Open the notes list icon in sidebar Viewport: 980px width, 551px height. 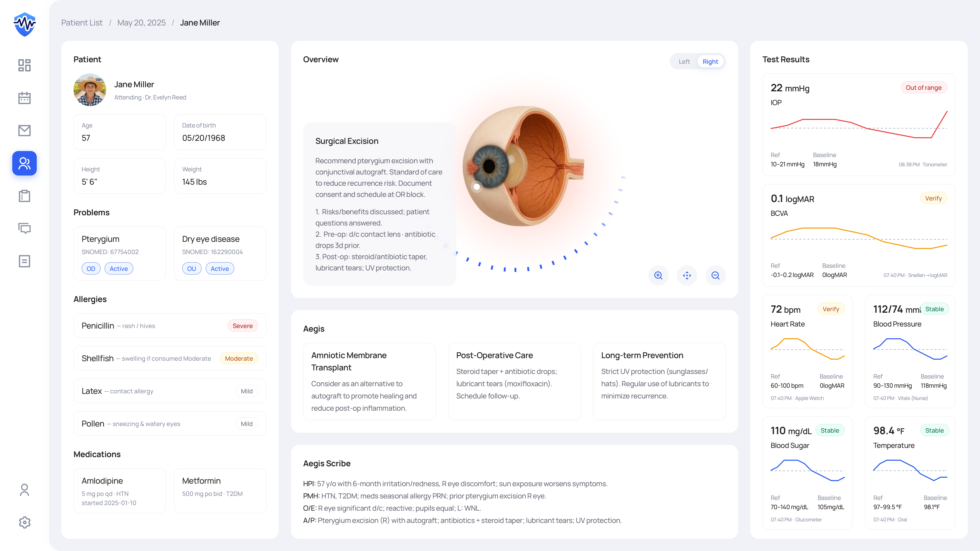coord(24,261)
